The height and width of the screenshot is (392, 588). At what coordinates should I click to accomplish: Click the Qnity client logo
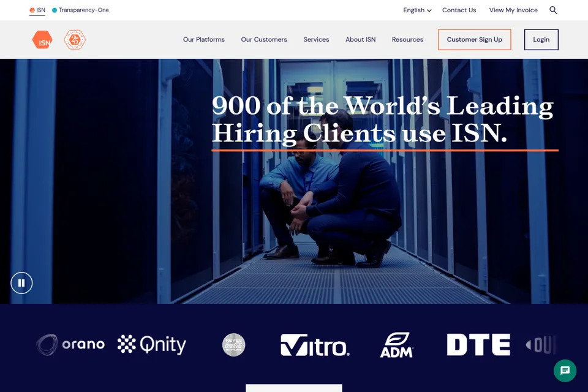152,344
